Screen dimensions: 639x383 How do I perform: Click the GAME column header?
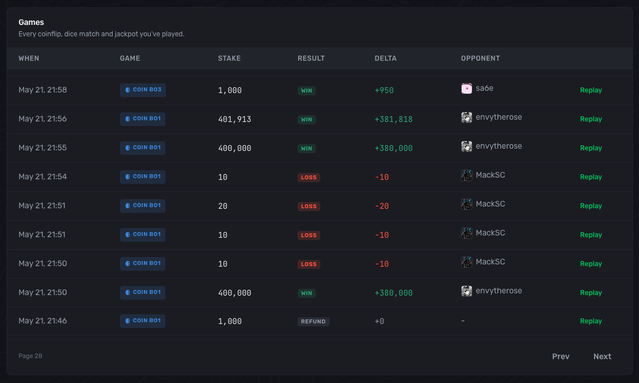tap(130, 58)
